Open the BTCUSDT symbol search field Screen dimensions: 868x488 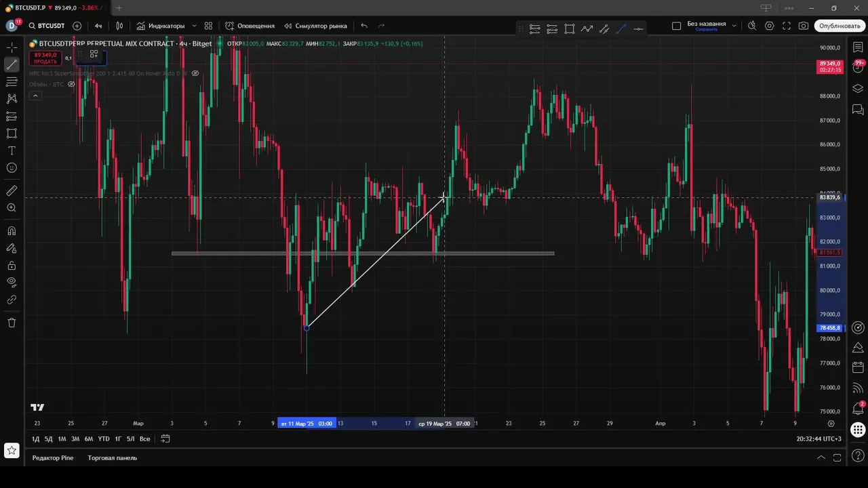pos(46,26)
